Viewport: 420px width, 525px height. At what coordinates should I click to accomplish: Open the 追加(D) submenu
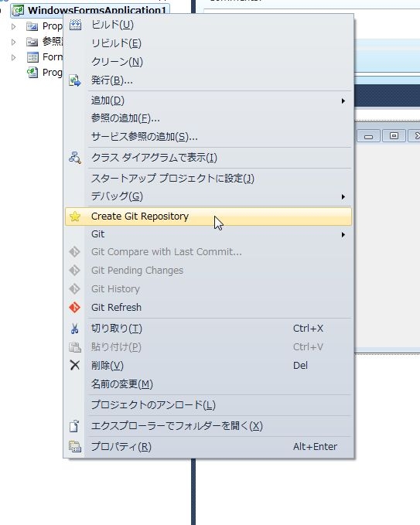pyautogui.click(x=208, y=101)
